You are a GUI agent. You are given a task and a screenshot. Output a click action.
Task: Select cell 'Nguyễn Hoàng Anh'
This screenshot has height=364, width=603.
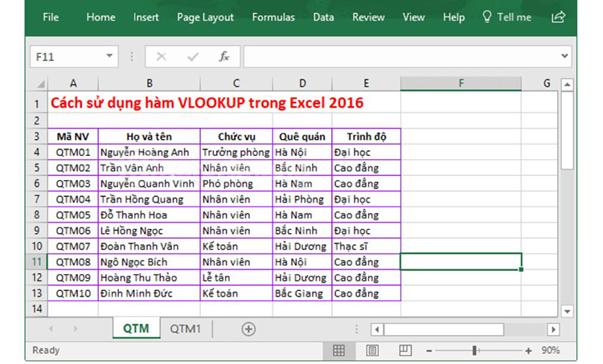coord(150,152)
